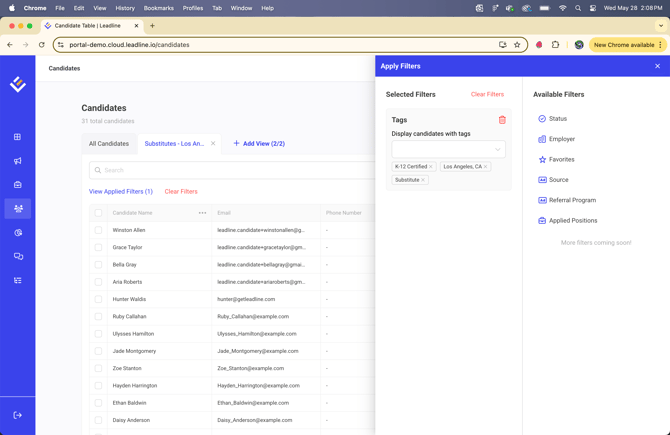Open the megaphone campaigns icon in the sidebar
This screenshot has height=435, width=670.
tap(18, 161)
